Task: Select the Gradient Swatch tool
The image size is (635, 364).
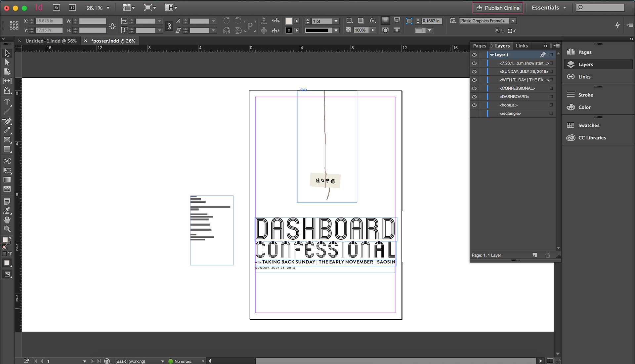Action: click(x=7, y=180)
